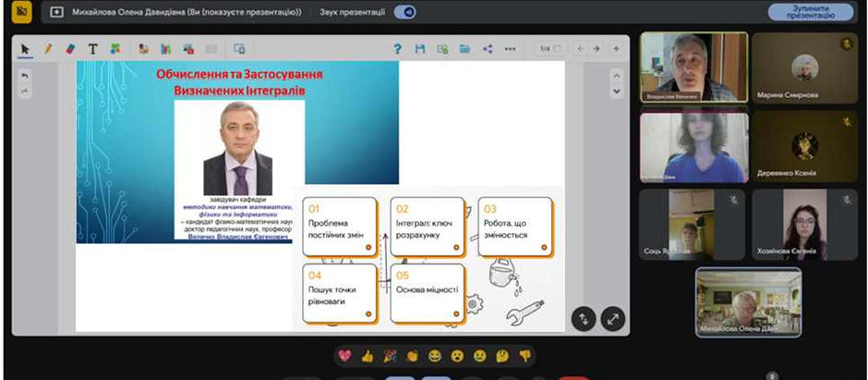Click name Величко Владислав Євгенович on slide

click(238, 238)
